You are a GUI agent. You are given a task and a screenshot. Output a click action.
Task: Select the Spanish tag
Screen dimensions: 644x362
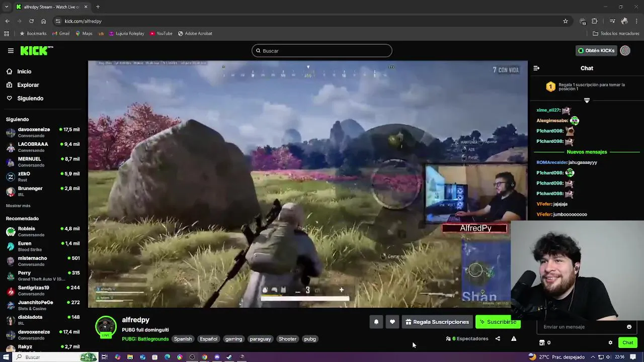(x=183, y=339)
